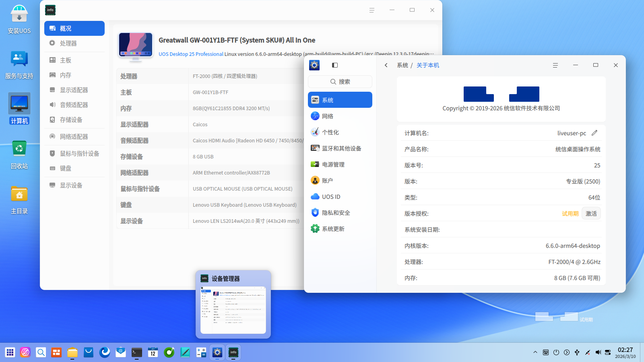Select 鼠标与指针设备 in Device Manager
This screenshot has width=644, height=362.
click(x=74, y=154)
